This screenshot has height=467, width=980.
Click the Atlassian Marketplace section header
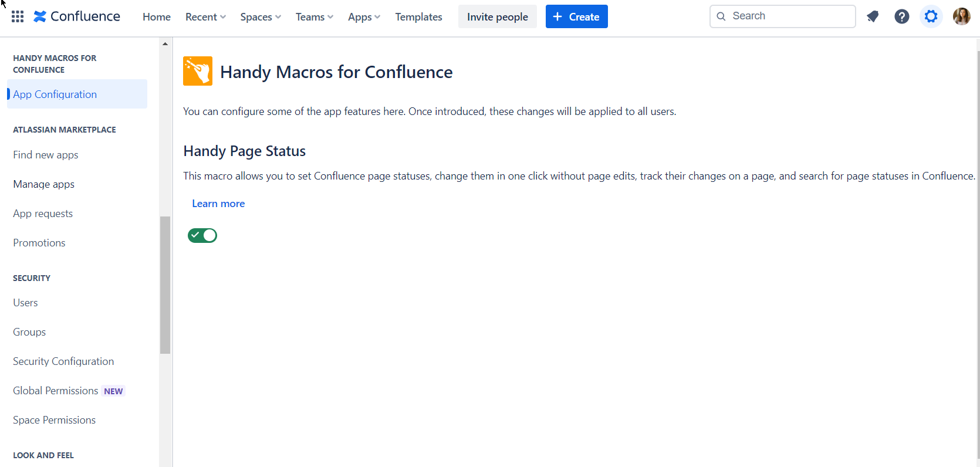tap(65, 130)
